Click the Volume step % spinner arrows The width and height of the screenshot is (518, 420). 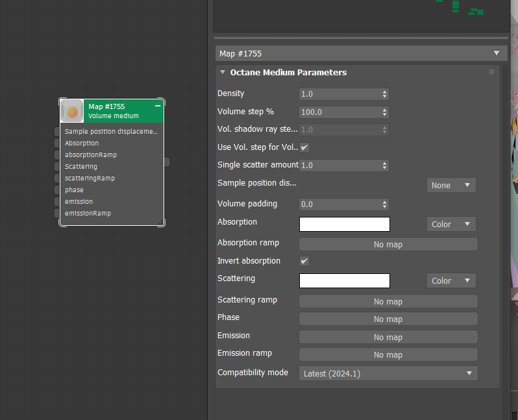tap(384, 112)
